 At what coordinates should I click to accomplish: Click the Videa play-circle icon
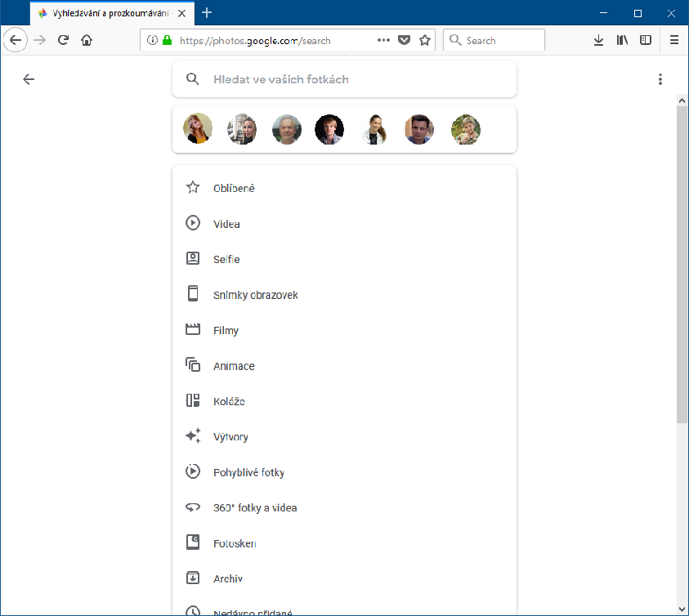click(192, 223)
